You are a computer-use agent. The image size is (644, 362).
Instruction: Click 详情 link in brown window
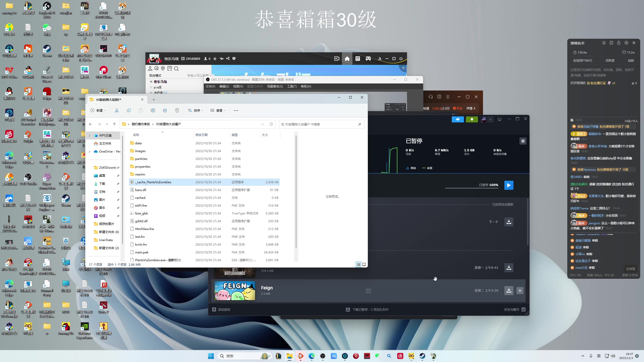point(471,108)
